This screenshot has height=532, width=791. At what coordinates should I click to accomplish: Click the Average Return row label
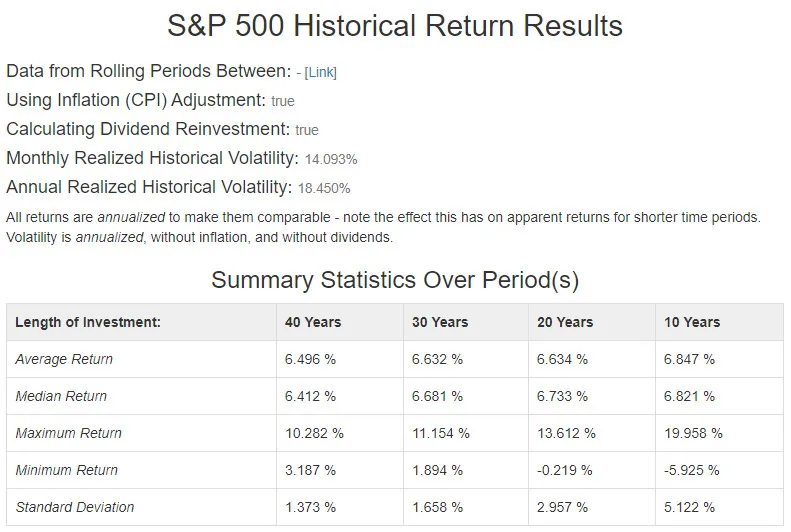64,359
